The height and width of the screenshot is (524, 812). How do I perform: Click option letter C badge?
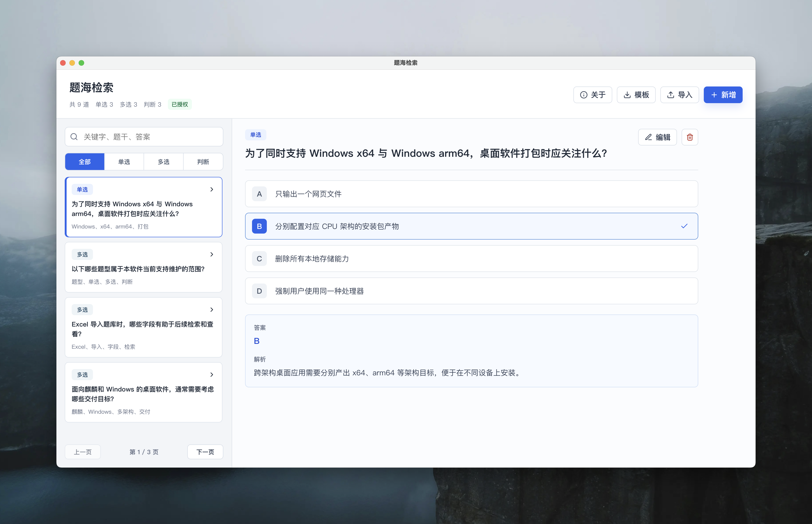tap(259, 259)
